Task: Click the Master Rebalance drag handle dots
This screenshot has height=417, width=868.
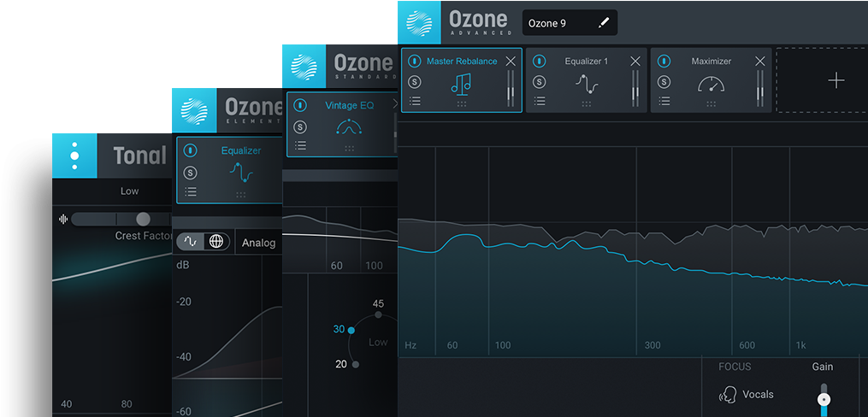Action: (461, 103)
